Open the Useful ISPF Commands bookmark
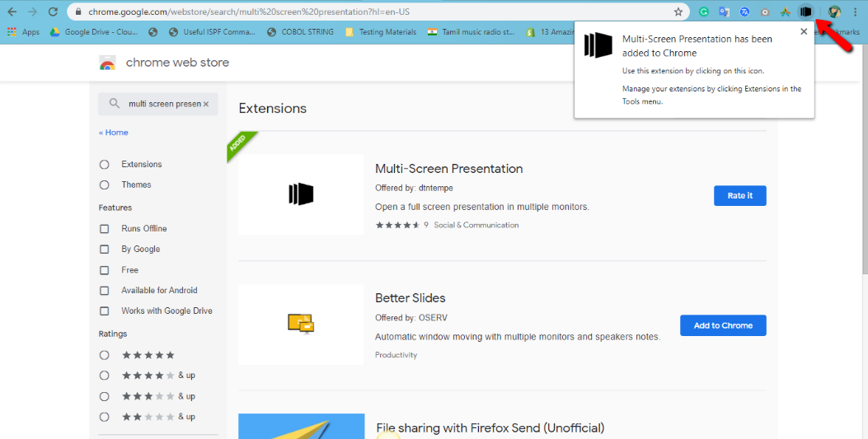 tap(212, 32)
